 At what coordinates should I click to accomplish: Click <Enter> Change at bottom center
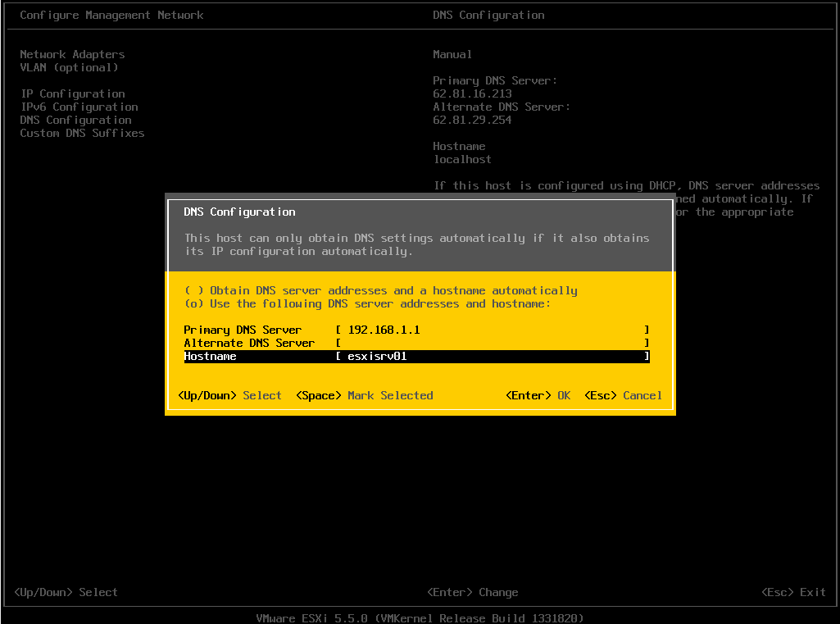click(472, 592)
